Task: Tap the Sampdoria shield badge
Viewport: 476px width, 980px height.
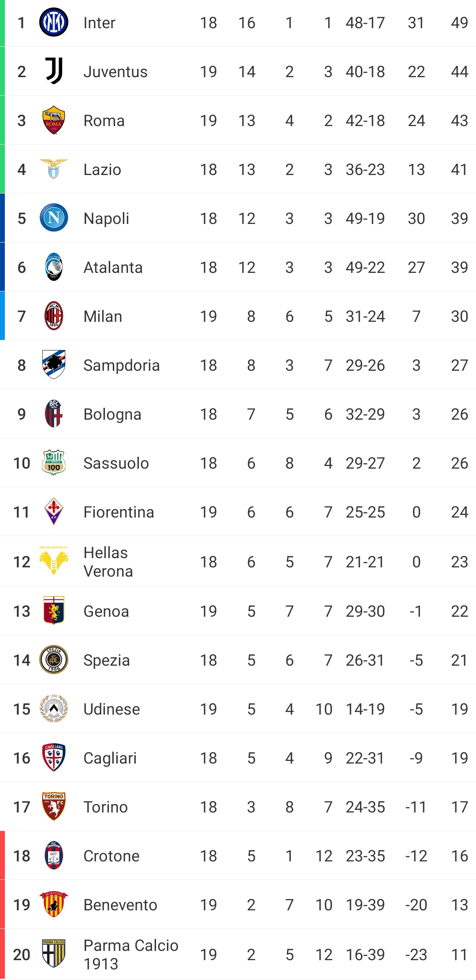Action: click(54, 365)
